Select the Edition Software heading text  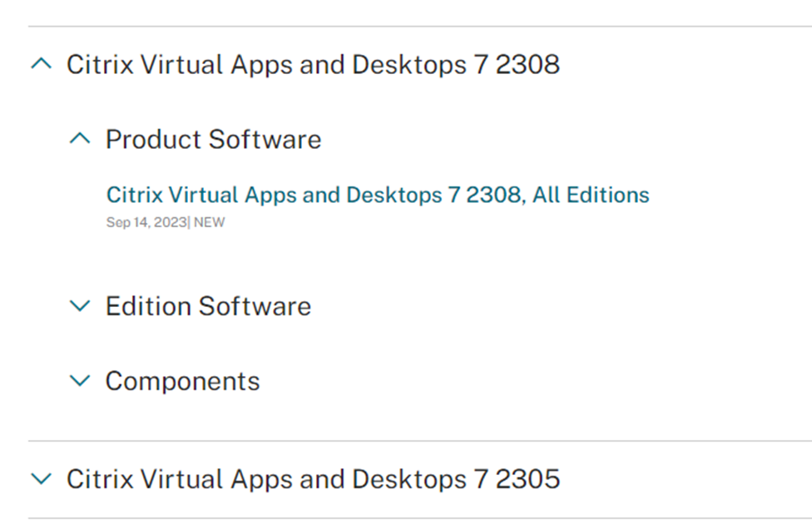coord(208,306)
